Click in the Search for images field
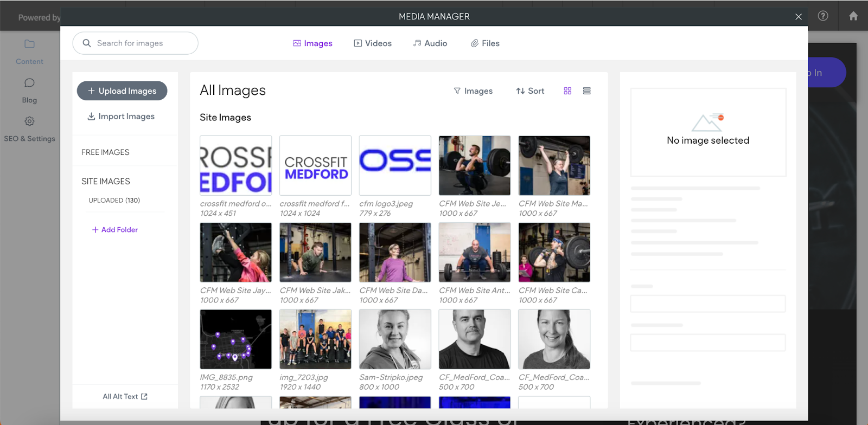This screenshot has height=425, width=868. coord(135,43)
